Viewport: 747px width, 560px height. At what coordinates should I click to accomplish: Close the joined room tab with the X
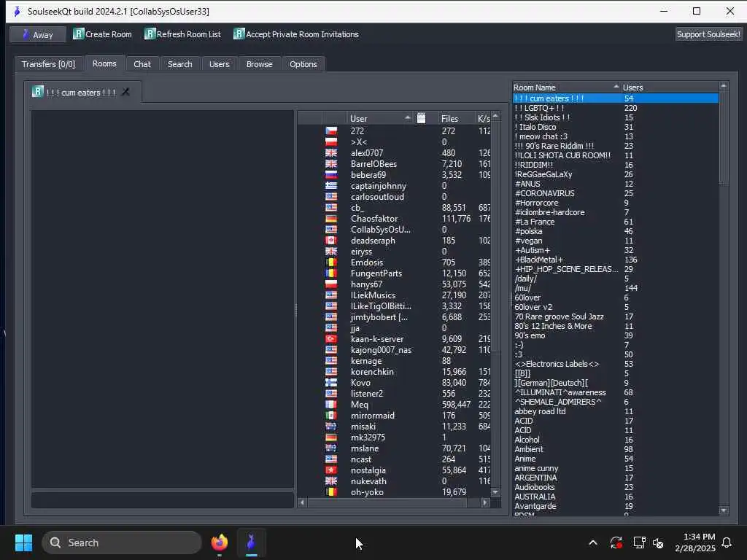125,92
